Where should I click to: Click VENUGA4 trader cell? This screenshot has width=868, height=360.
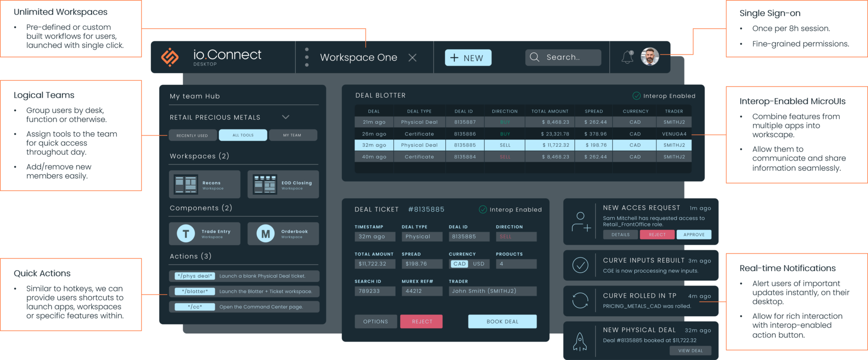[674, 134]
